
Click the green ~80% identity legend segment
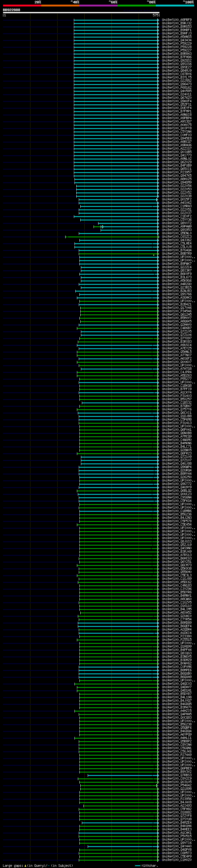click(137, 6)
